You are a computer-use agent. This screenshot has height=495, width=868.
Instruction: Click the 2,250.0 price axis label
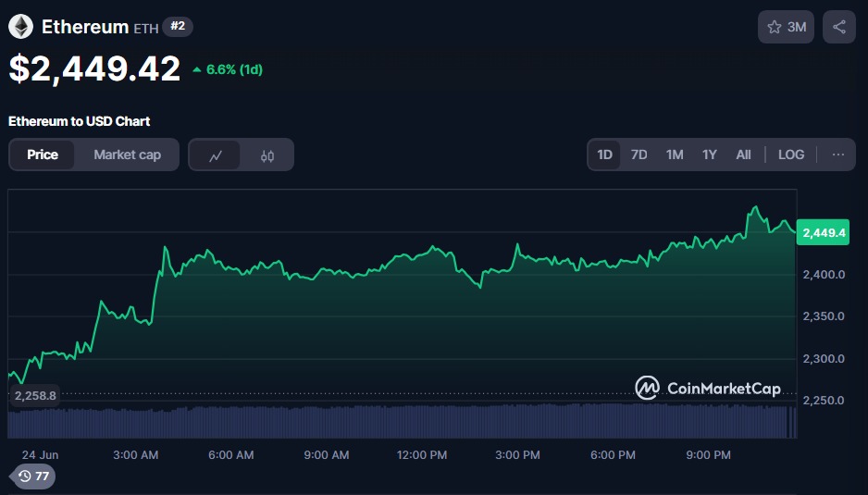click(824, 401)
